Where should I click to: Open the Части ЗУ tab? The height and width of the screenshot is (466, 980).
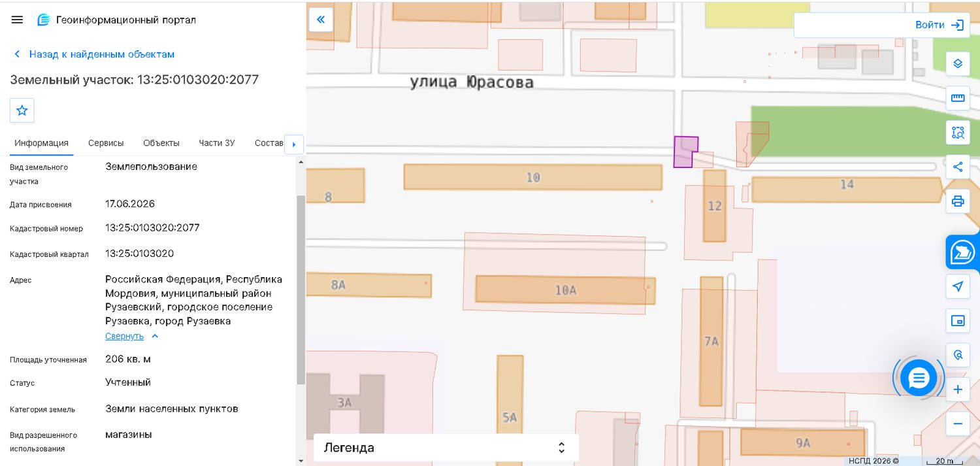pos(217,143)
